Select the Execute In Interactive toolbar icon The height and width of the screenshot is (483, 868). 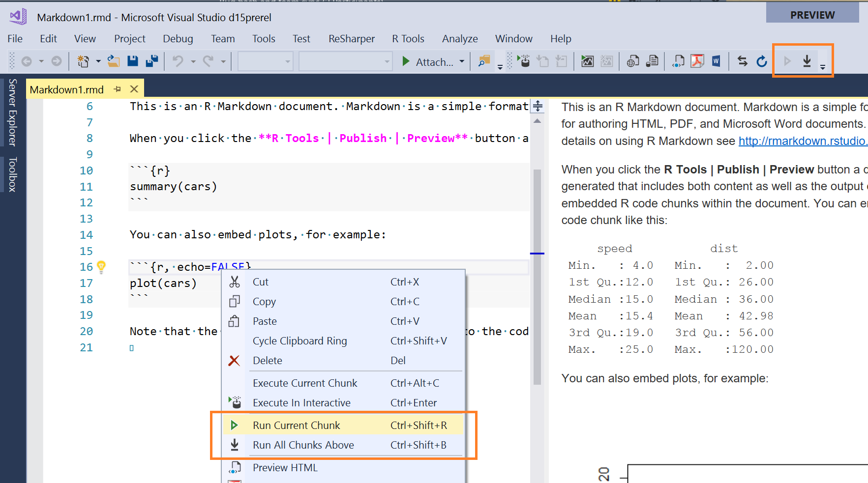[x=524, y=61]
